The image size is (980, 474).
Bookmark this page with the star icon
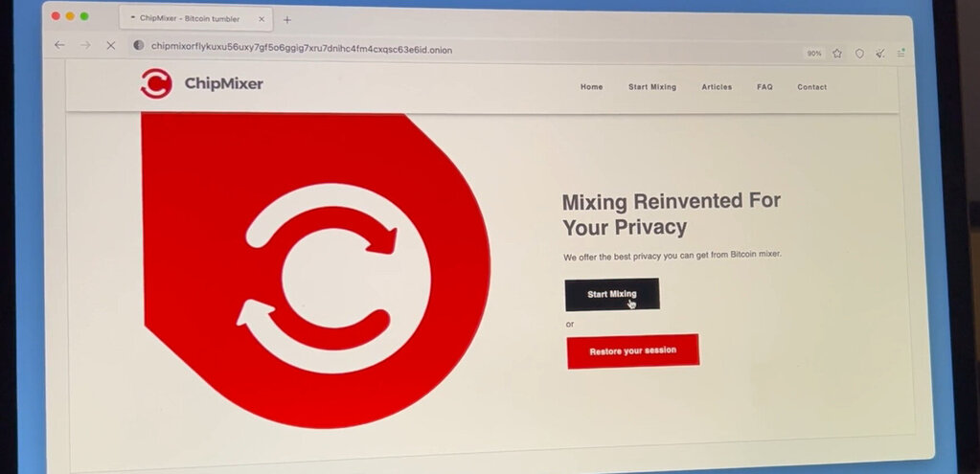837,54
